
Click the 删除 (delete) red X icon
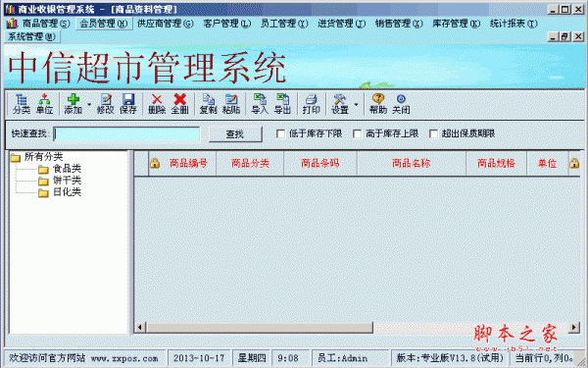157,104
